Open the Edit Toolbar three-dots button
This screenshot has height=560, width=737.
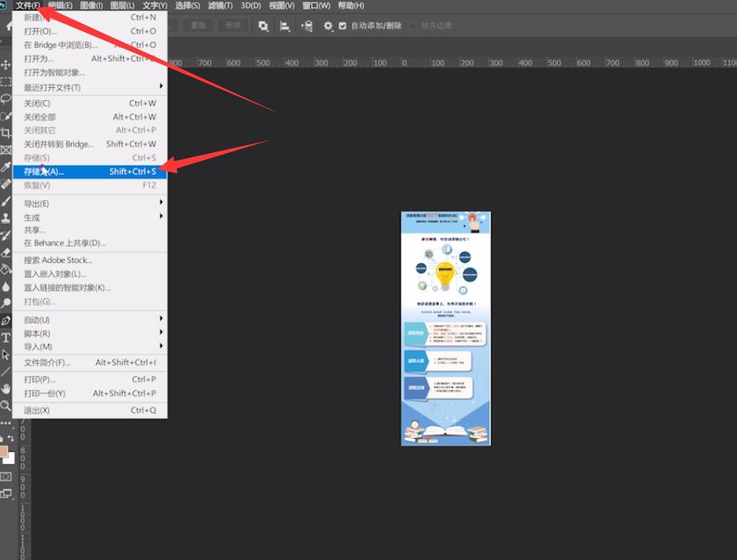[x=6, y=422]
